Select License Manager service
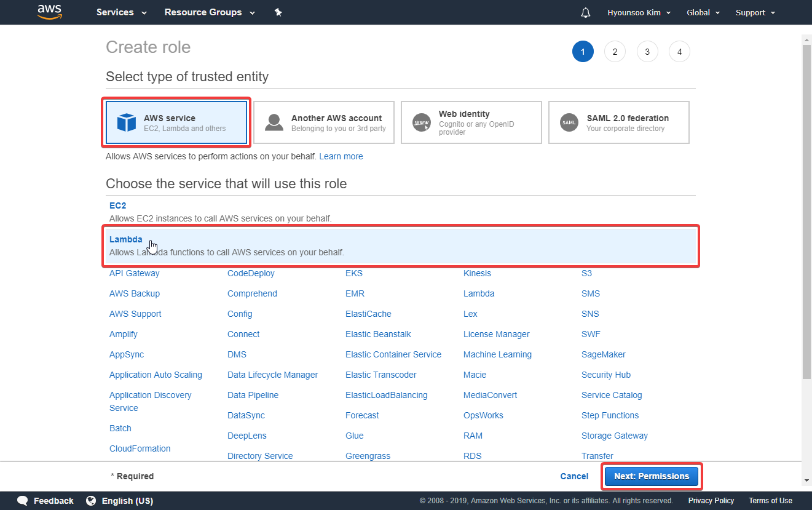 click(x=497, y=334)
